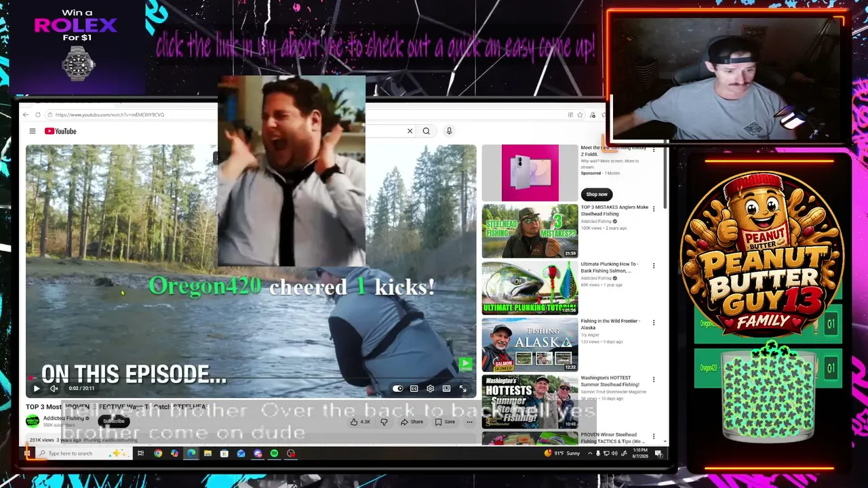Start voice search with the microphone icon
The image size is (868, 488).
tap(449, 131)
